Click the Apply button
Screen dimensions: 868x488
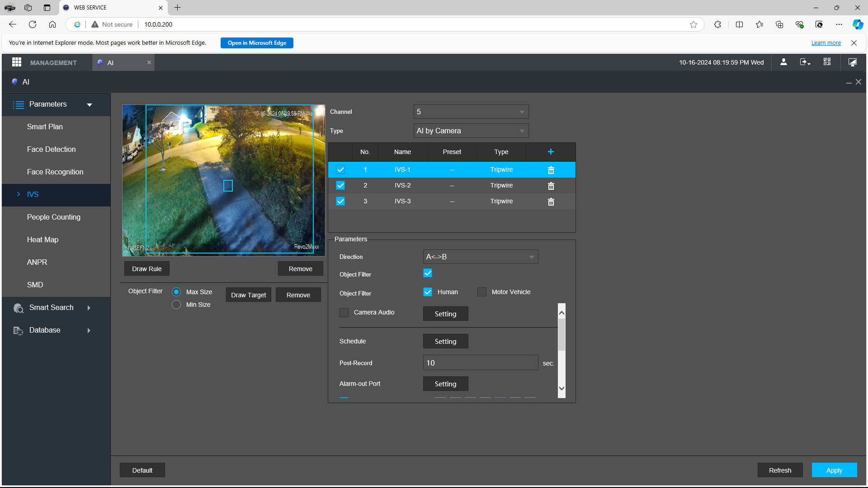(x=834, y=470)
